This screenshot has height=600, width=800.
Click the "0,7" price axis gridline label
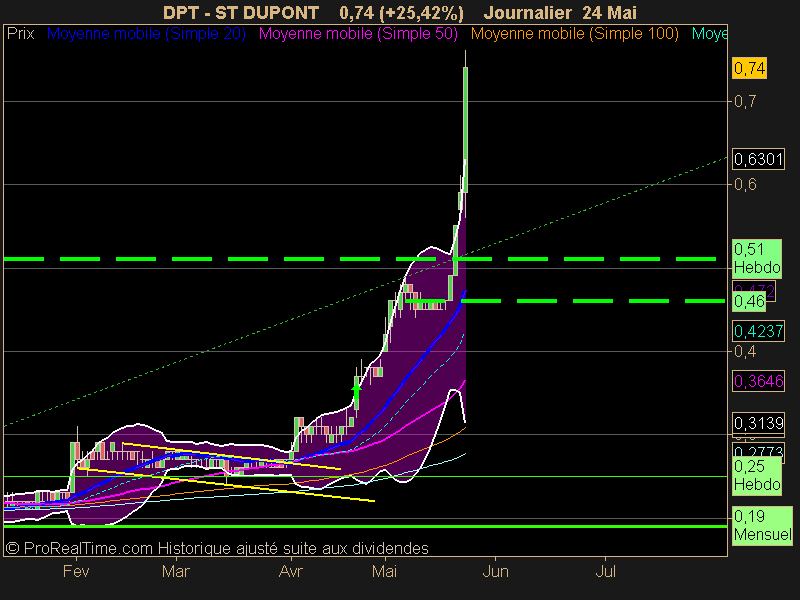coord(745,102)
